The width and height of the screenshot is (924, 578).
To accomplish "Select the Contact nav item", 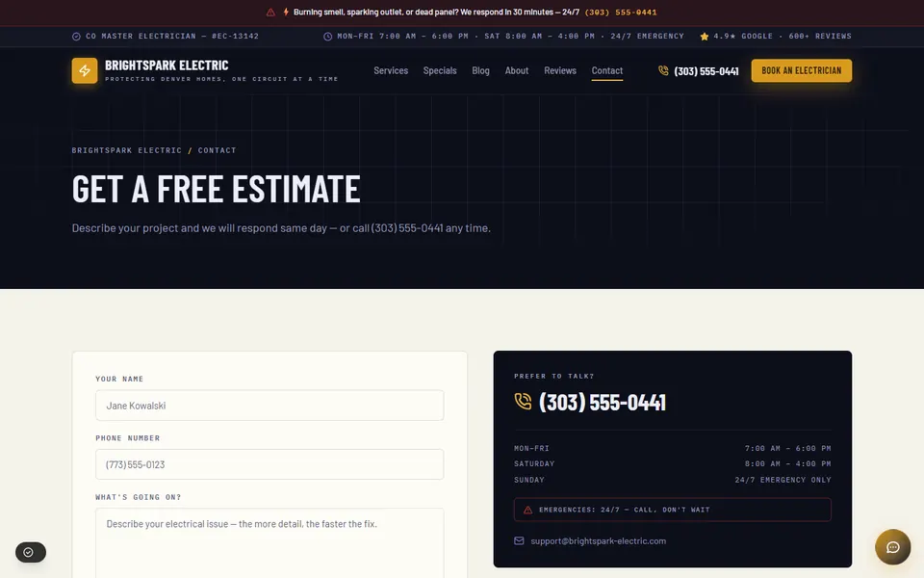I will click(607, 70).
